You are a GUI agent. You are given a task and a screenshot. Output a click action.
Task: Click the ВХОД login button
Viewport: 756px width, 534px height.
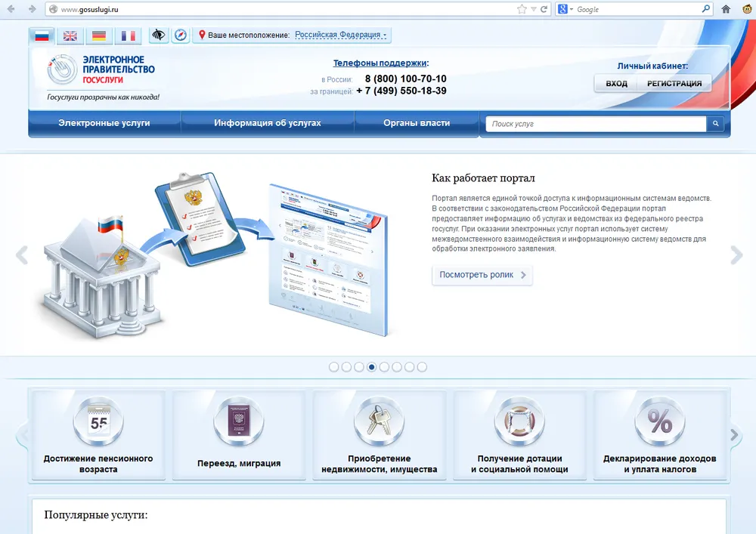[616, 83]
